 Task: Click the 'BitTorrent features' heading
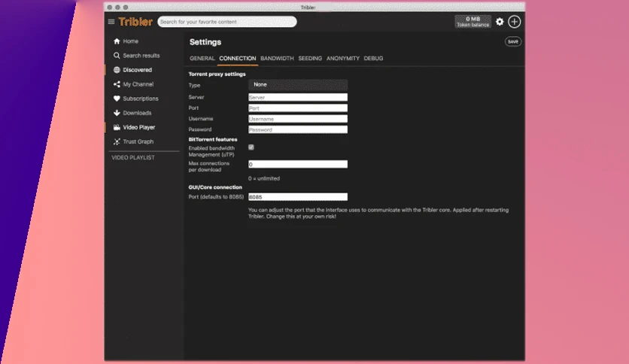[213, 139]
